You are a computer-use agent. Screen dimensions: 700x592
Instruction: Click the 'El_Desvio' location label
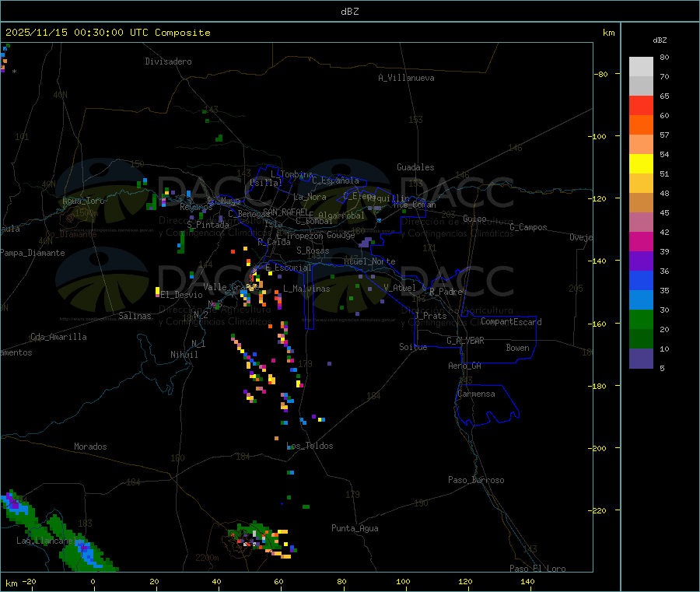point(182,295)
